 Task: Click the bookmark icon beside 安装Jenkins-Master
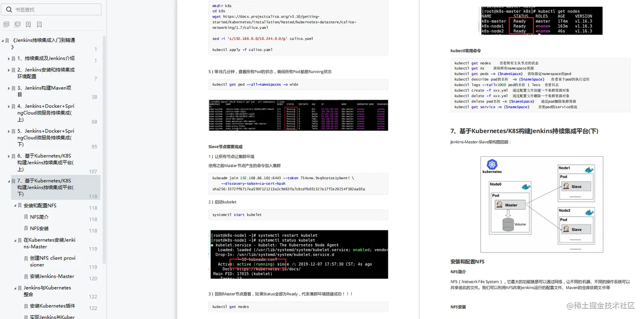(26, 276)
